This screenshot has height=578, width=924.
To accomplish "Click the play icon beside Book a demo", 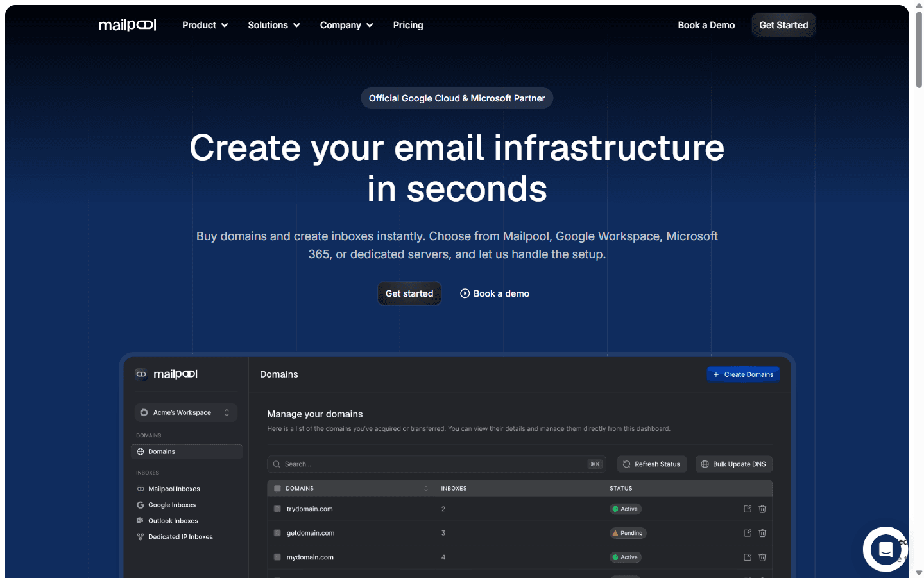I will (465, 293).
